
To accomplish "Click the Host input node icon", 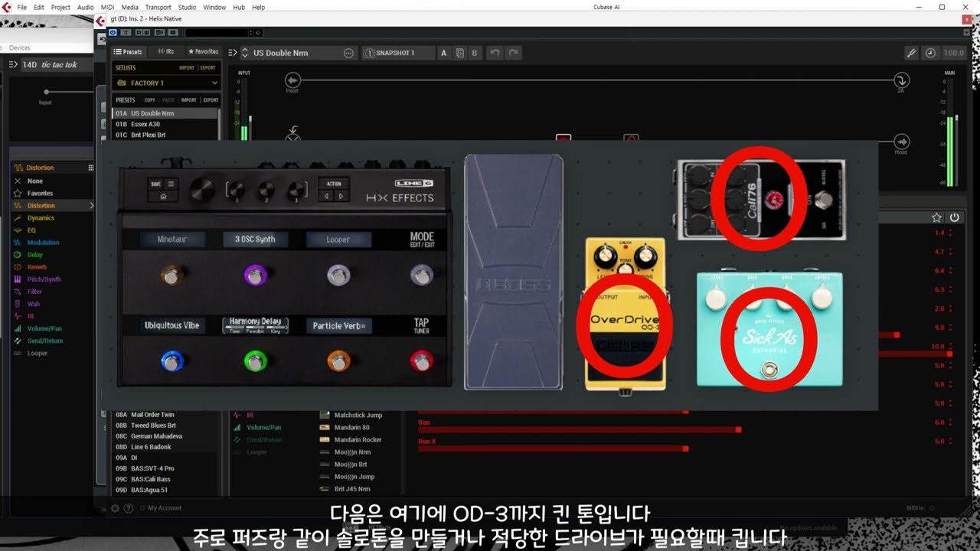I will pyautogui.click(x=292, y=80).
